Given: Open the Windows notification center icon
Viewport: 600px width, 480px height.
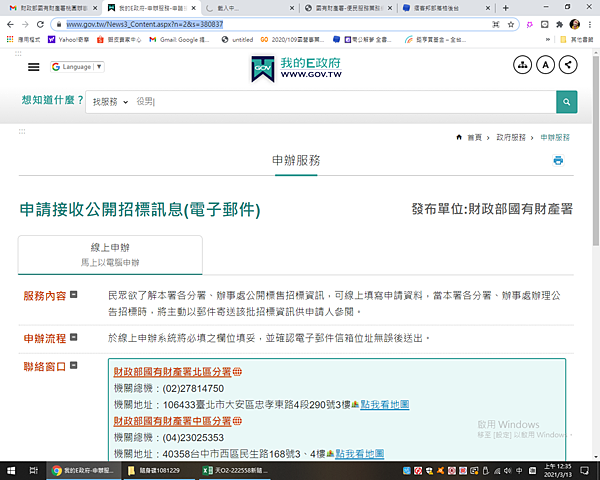Looking at the screenshot, I should pos(585,470).
